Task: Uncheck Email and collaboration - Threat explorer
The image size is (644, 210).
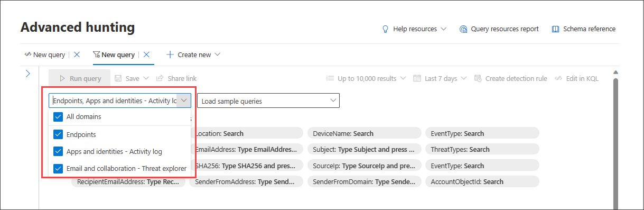Action: (58, 168)
